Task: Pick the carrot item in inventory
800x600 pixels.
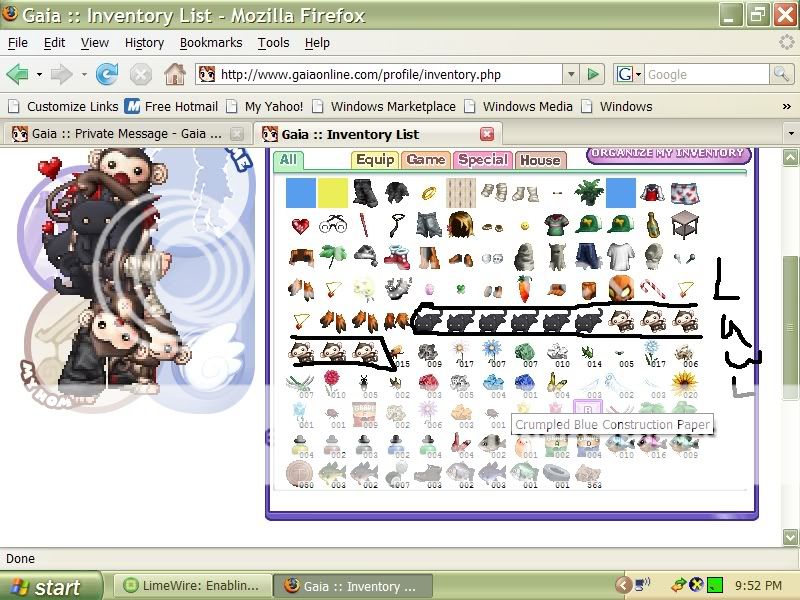Action: [524, 291]
